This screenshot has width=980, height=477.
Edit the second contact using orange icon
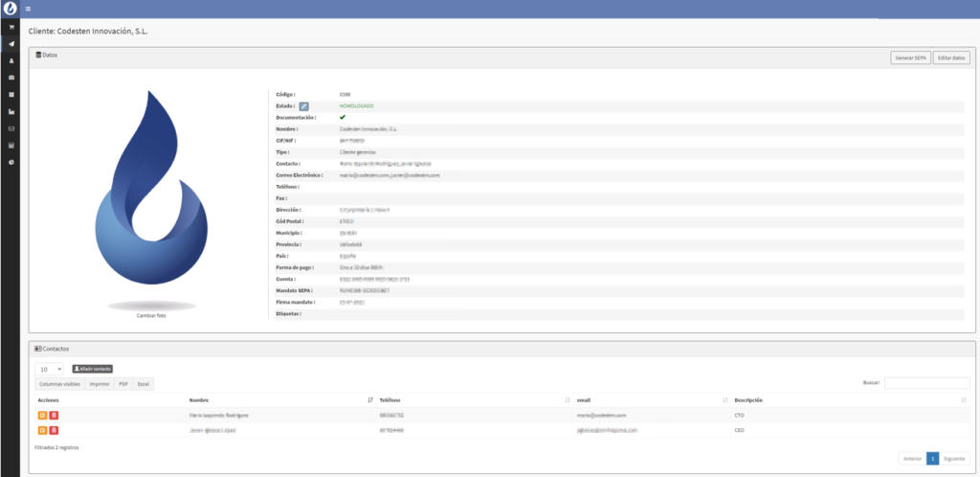(x=42, y=431)
